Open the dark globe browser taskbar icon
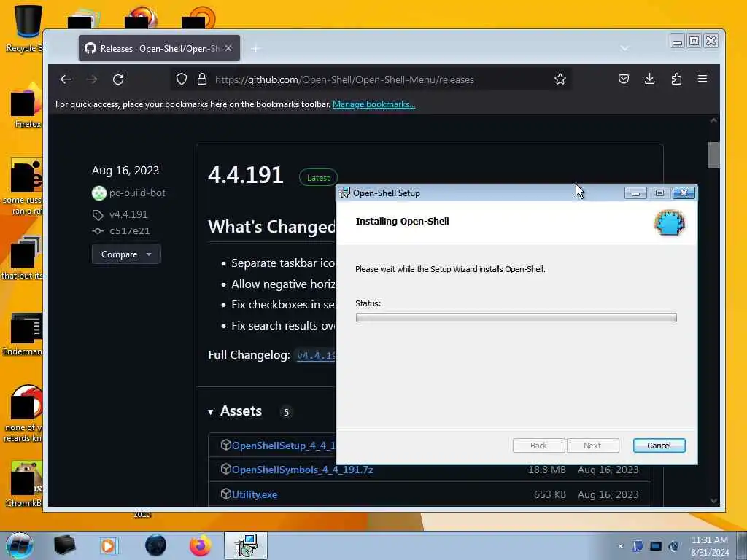The image size is (747, 560). 156,545
